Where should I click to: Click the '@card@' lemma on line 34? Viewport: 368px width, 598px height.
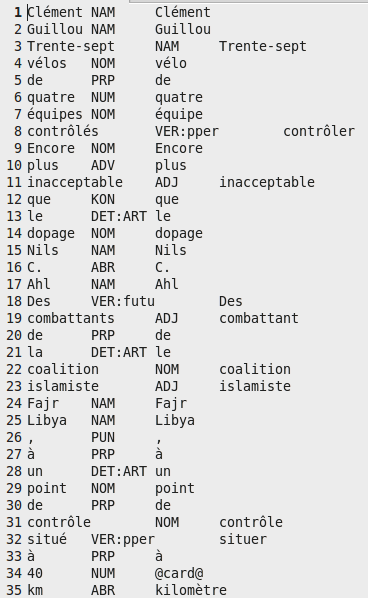[x=179, y=573]
